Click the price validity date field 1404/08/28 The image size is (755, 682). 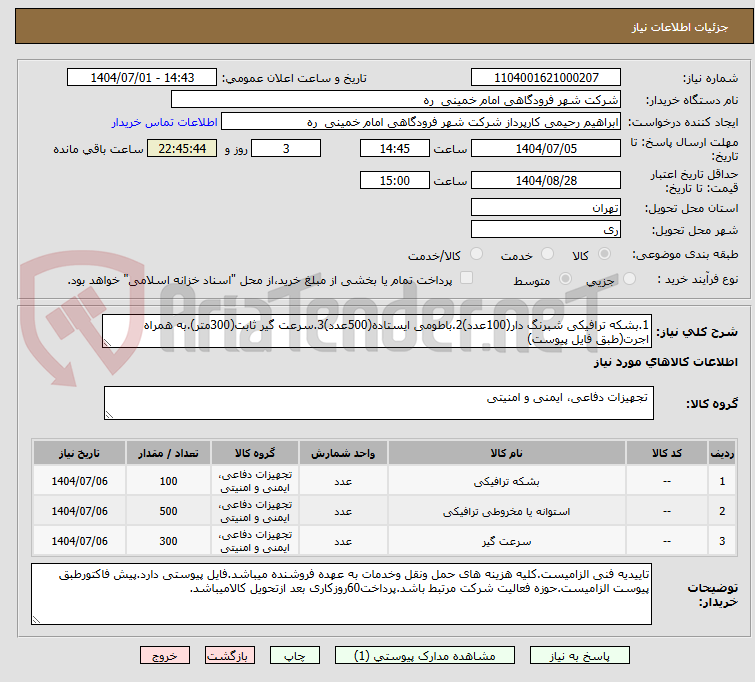[x=545, y=181]
